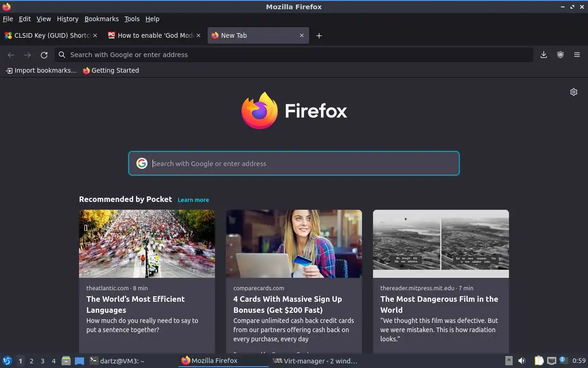The width and height of the screenshot is (588, 368).
Task: Open Getting Started bookmark
Action: pos(111,70)
